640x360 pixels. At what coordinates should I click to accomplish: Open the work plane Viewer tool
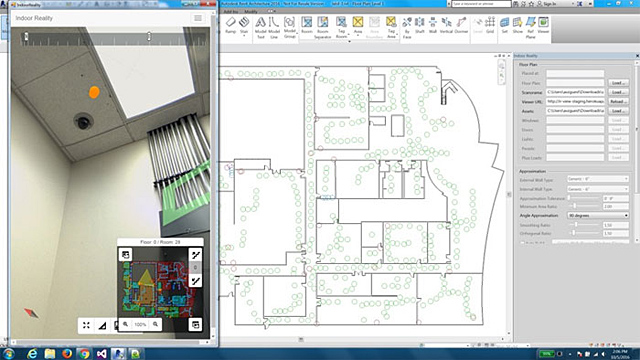point(543,26)
